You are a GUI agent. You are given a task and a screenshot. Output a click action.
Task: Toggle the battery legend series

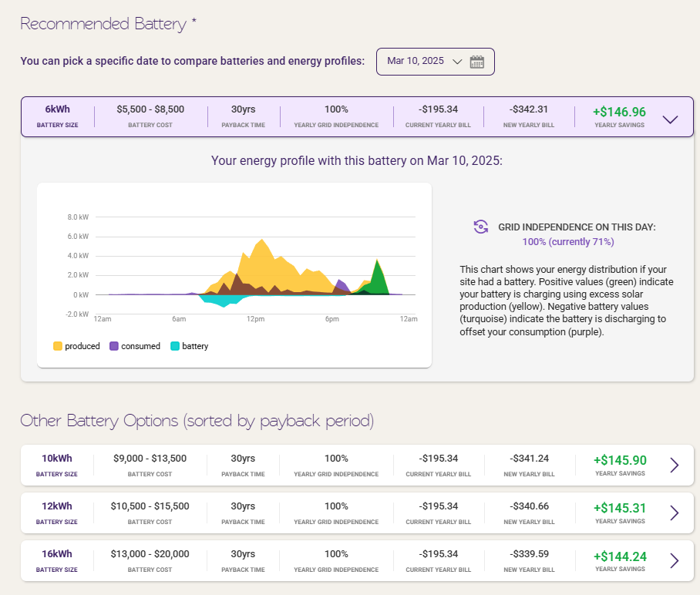click(x=190, y=346)
